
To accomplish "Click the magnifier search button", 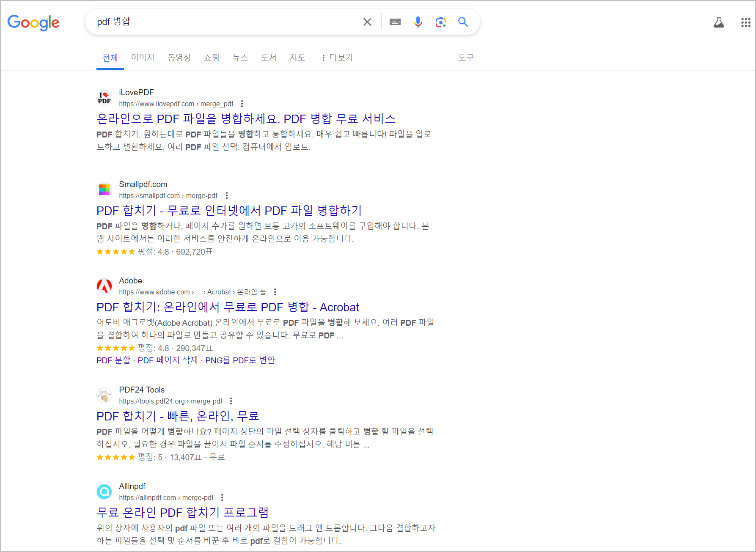I will tap(463, 22).
